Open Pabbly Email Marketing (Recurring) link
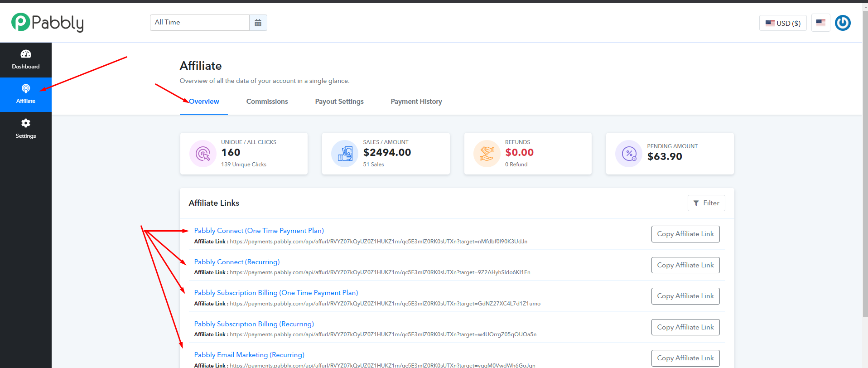The width and height of the screenshot is (868, 368). [x=249, y=355]
